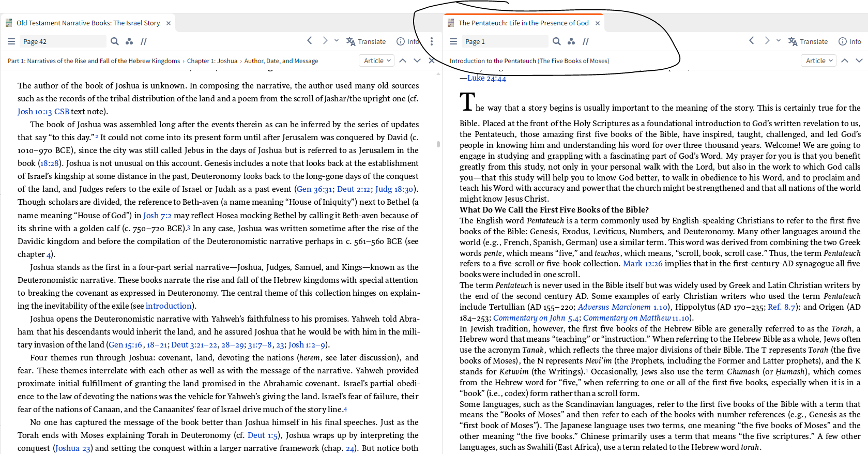Open the Luke 24:44 reference link
The image size is (868, 454).
(486, 79)
